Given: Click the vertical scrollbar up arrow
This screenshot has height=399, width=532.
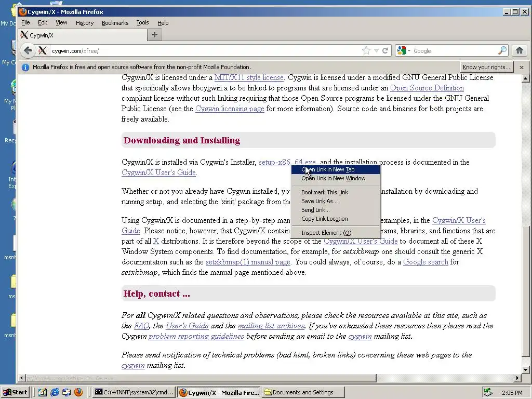Looking at the screenshot, I should click(526, 78).
